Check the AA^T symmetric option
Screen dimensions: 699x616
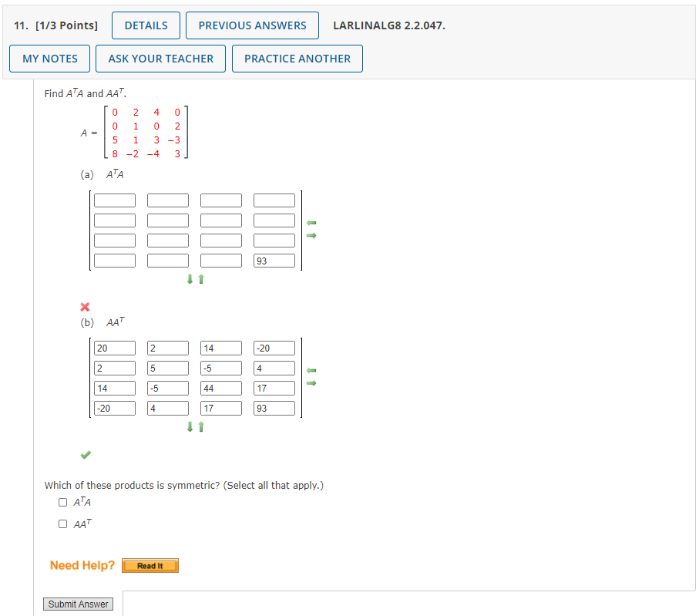point(62,523)
